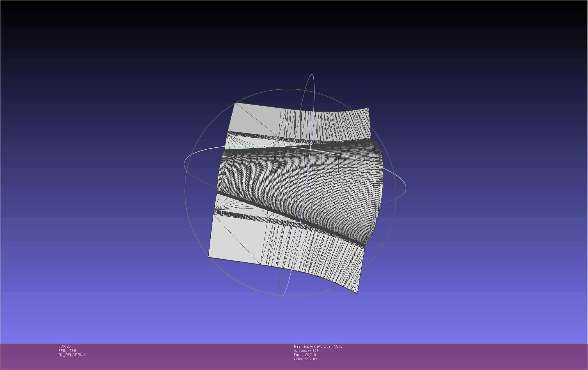This screenshot has width=588, height=370.
Task: Click the FOV: 60 readout
Action: (x=65, y=346)
